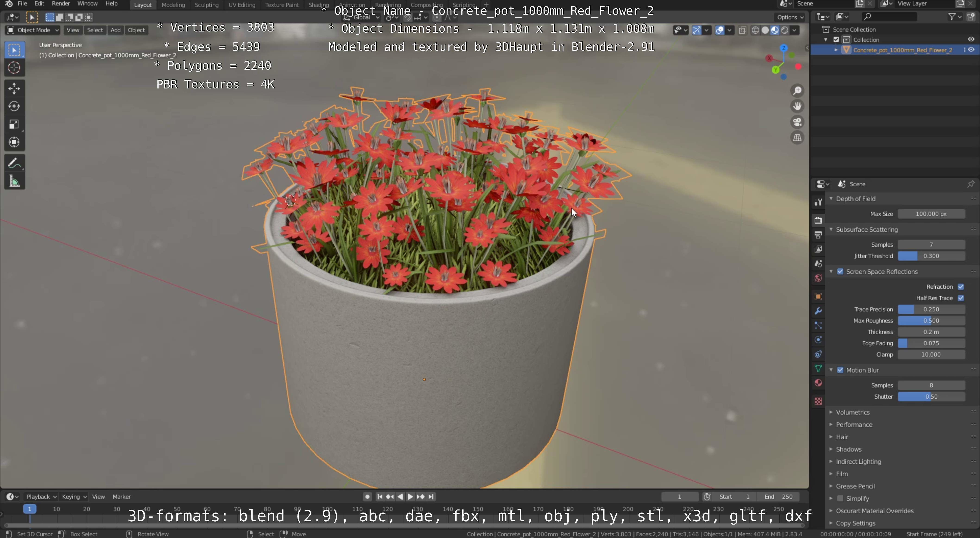
Task: Expand the Shadows panel
Action: pos(848,449)
